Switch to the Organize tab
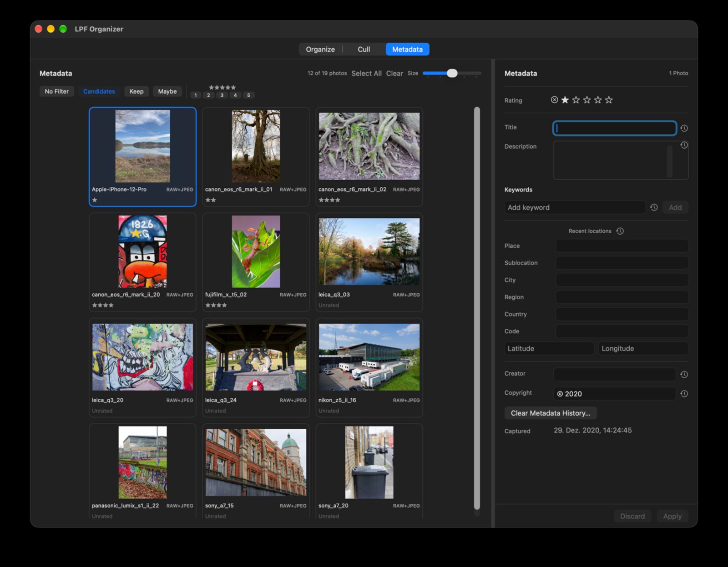Screen dimensions: 728x567 click(320, 49)
